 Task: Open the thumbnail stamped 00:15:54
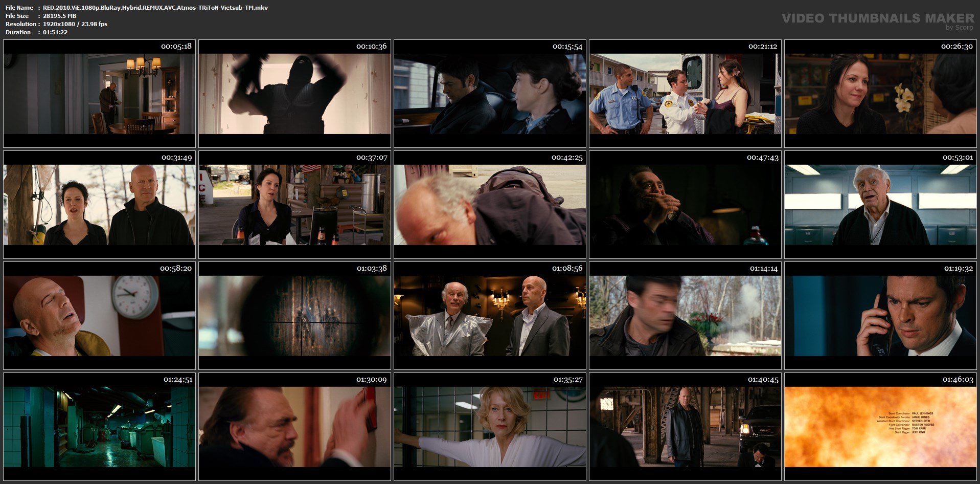tap(490, 94)
